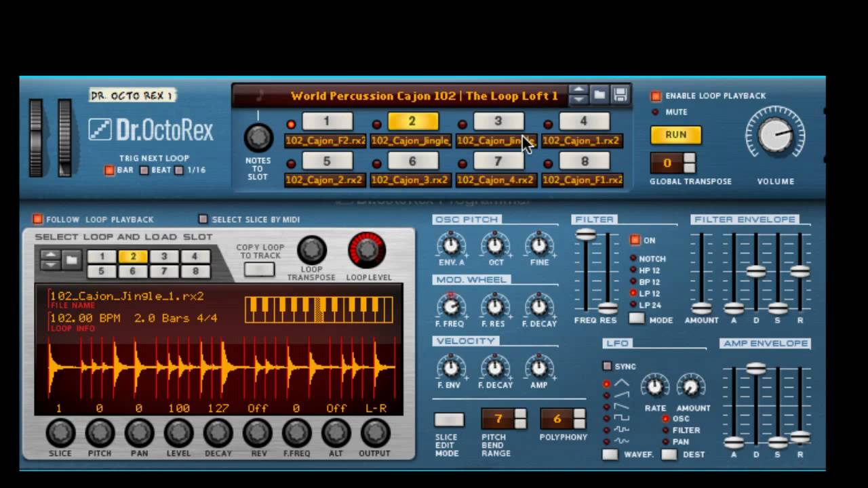Click the red Loop Level knob

point(367,250)
